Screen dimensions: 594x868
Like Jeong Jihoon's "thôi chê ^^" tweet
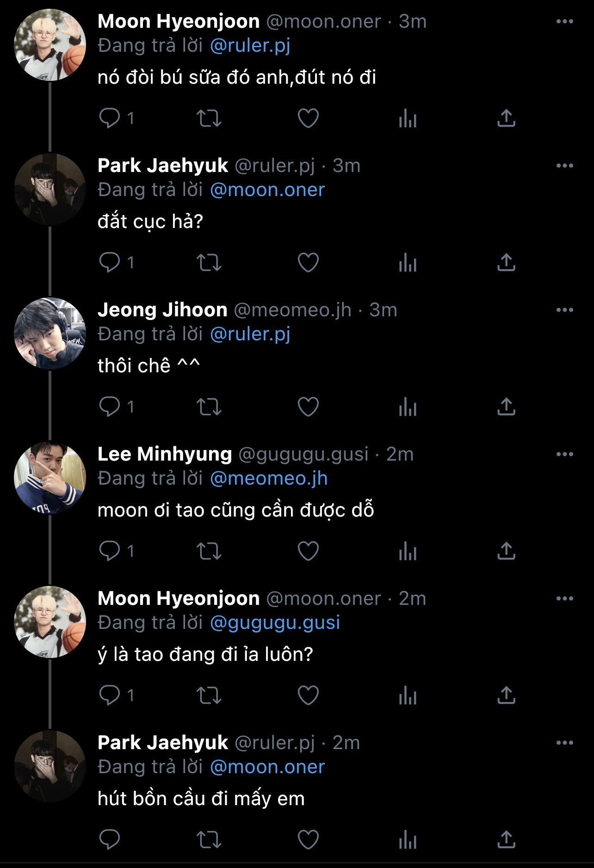click(x=308, y=407)
